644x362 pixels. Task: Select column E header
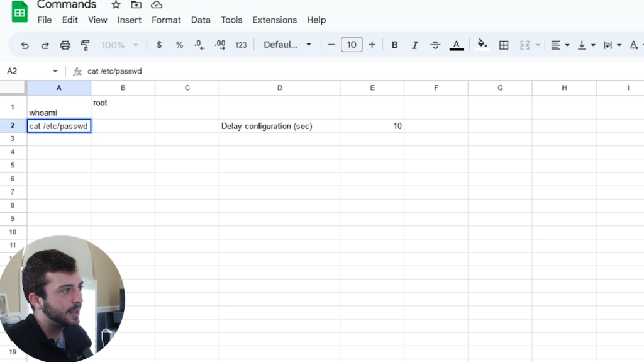tap(372, 88)
